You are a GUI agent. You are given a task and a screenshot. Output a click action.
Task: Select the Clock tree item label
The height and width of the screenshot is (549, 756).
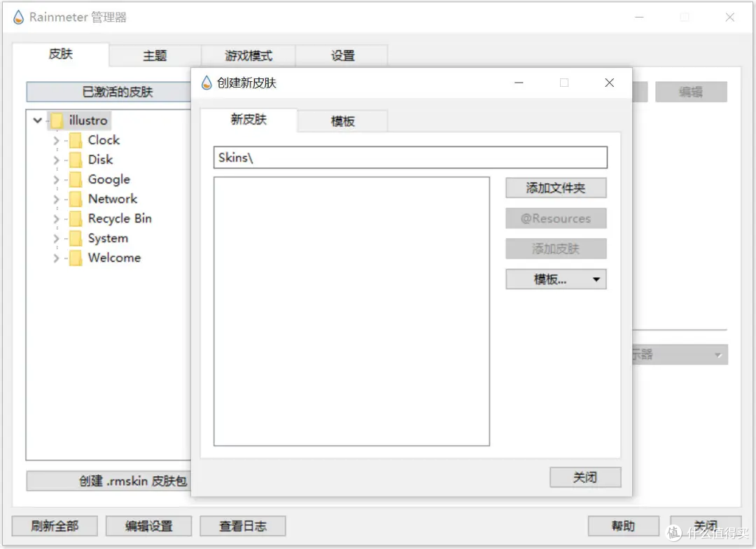tap(104, 140)
